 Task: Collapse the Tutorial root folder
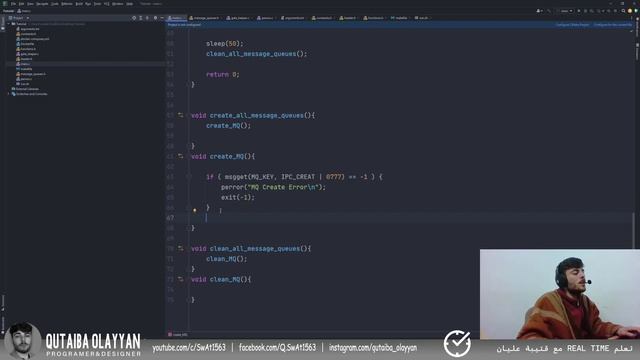pyautogui.click(x=9, y=24)
